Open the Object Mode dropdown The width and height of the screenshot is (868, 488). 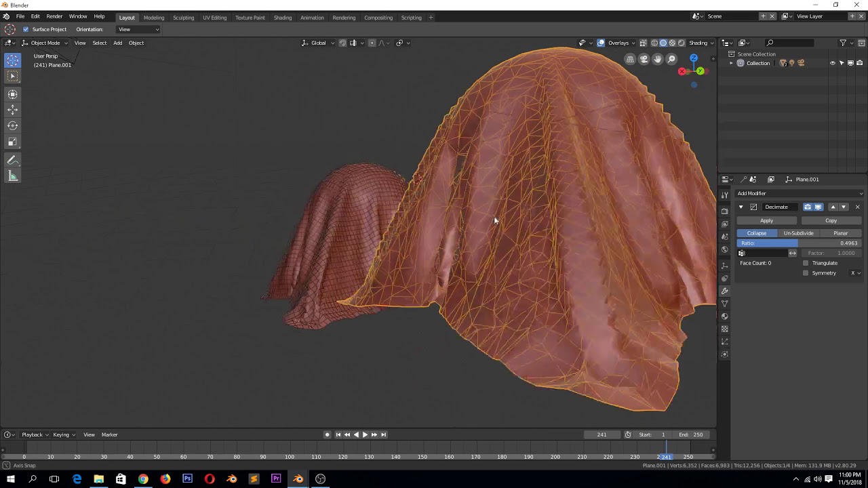click(45, 43)
